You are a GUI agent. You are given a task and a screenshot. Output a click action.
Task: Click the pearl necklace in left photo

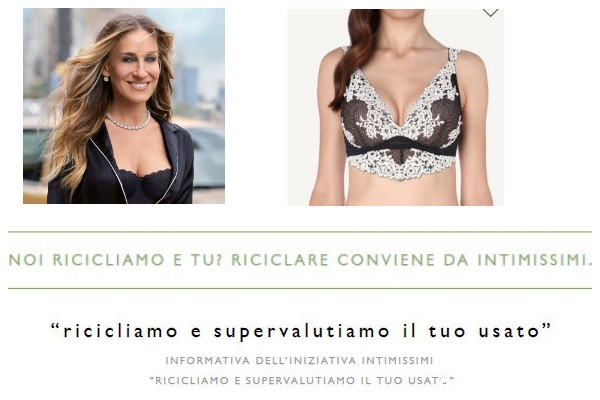[x=129, y=122]
